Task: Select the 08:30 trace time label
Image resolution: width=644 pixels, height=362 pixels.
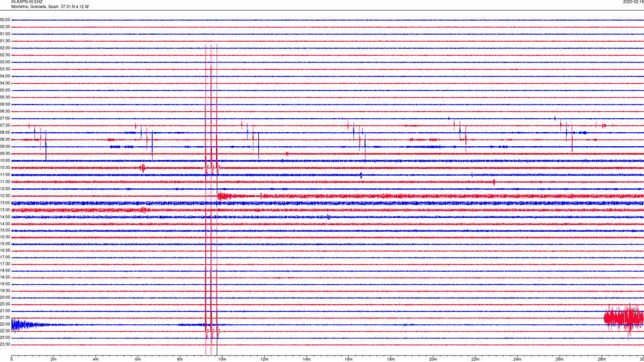Action: [5, 139]
